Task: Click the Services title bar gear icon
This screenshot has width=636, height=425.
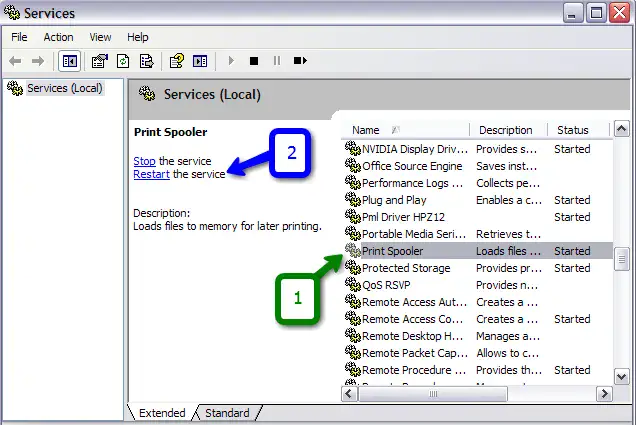Action: [x=12, y=13]
